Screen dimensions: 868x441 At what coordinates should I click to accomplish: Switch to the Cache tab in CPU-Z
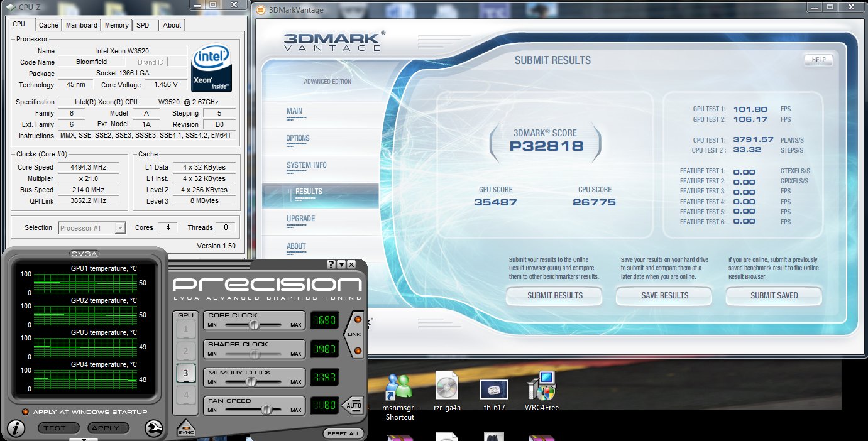(48, 25)
